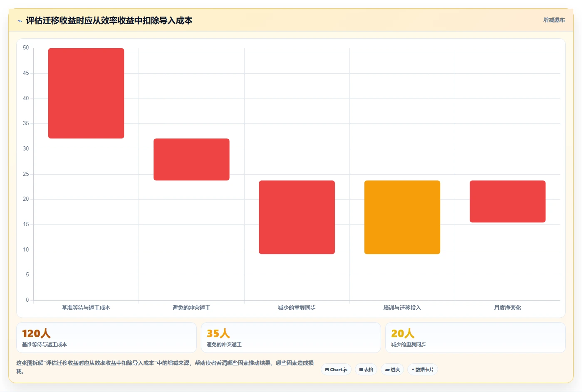Click y-axis value 50
The width and height of the screenshot is (582, 392).
[26, 48]
